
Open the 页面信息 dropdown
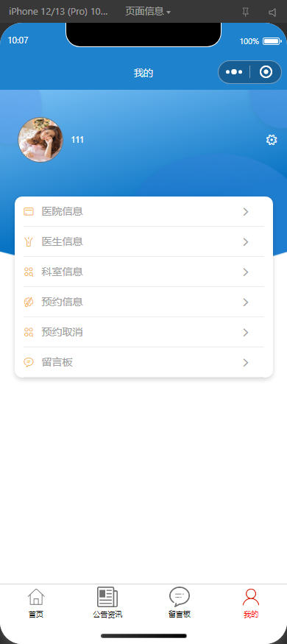pyautogui.click(x=148, y=12)
